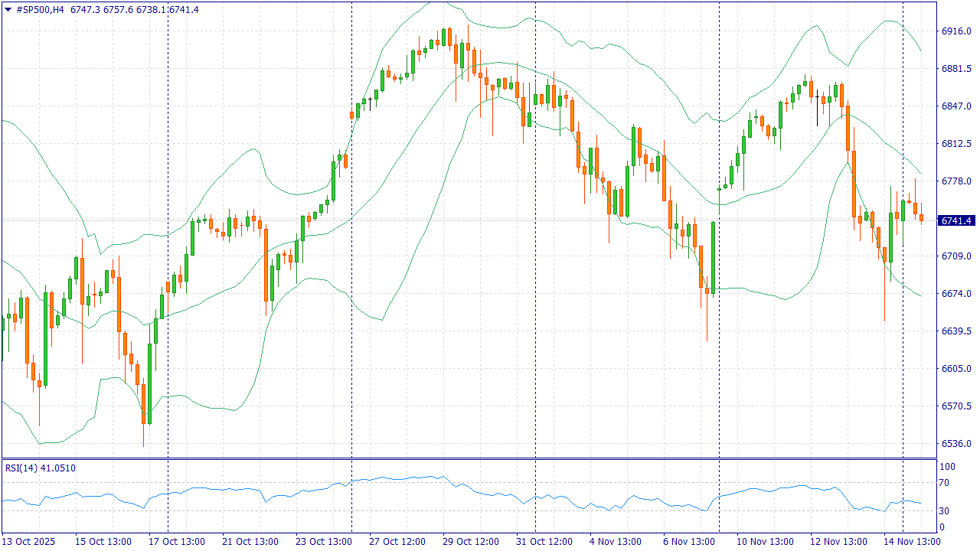Click the highlighted current price tag 6741.4
980x551 pixels.
(955, 220)
